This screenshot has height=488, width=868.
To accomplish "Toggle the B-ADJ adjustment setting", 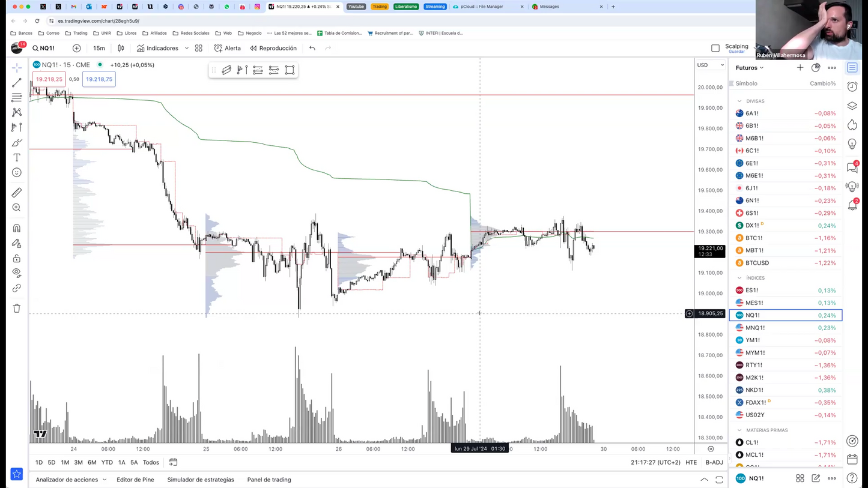I will point(714,462).
